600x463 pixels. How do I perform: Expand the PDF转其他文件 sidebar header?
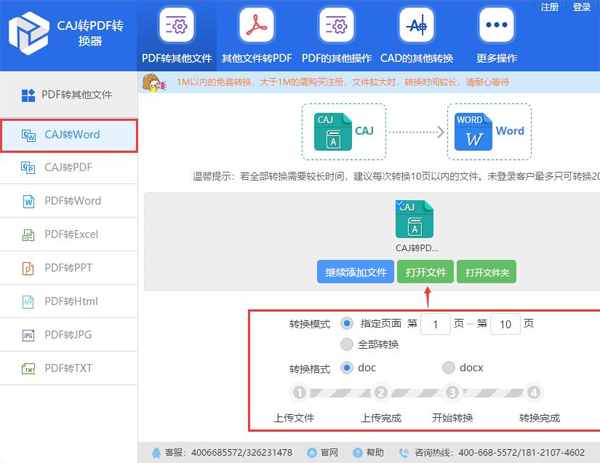[68, 95]
